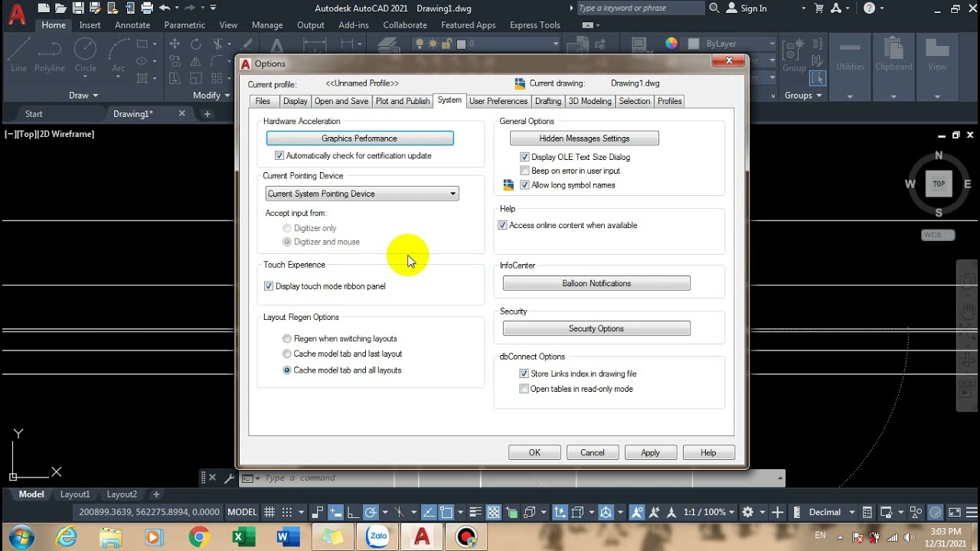Select Cache model tab and all layouts
This screenshot has width=980, height=551.
coord(287,370)
